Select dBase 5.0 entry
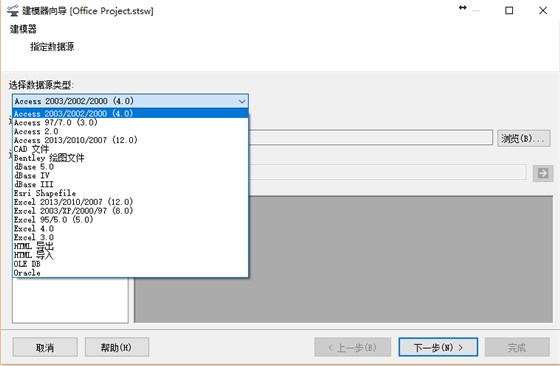Screen dimensions: 560x366 130,167
